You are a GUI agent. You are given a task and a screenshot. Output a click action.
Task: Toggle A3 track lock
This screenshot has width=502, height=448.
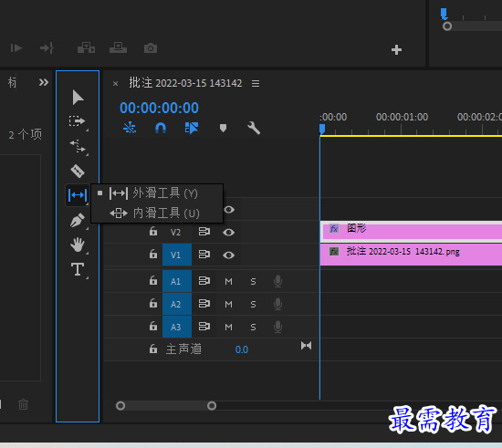click(153, 326)
